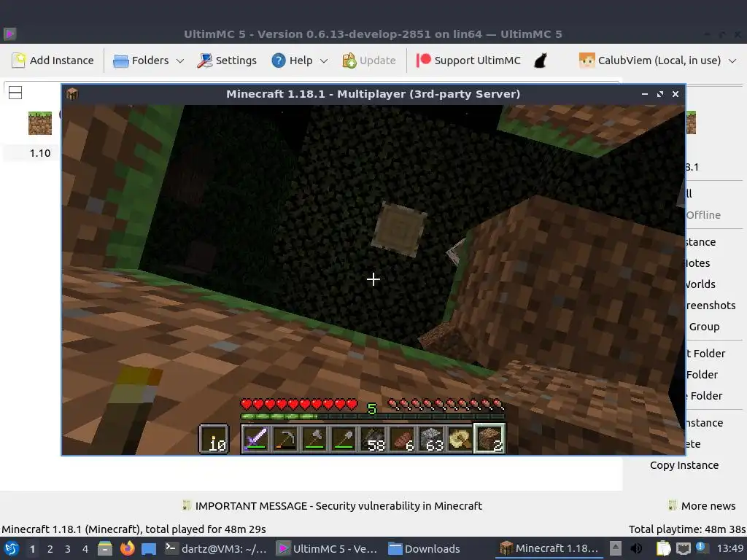Open the system start menu
Viewport: 747px width, 560px height.
[12, 548]
